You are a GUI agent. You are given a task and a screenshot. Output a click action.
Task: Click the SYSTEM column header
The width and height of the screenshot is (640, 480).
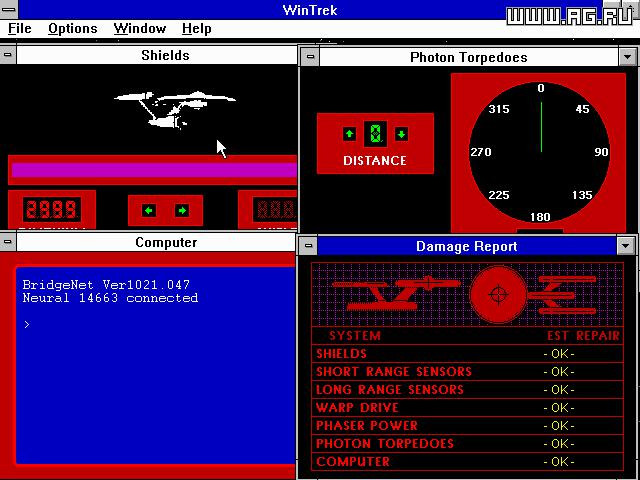tap(355, 336)
